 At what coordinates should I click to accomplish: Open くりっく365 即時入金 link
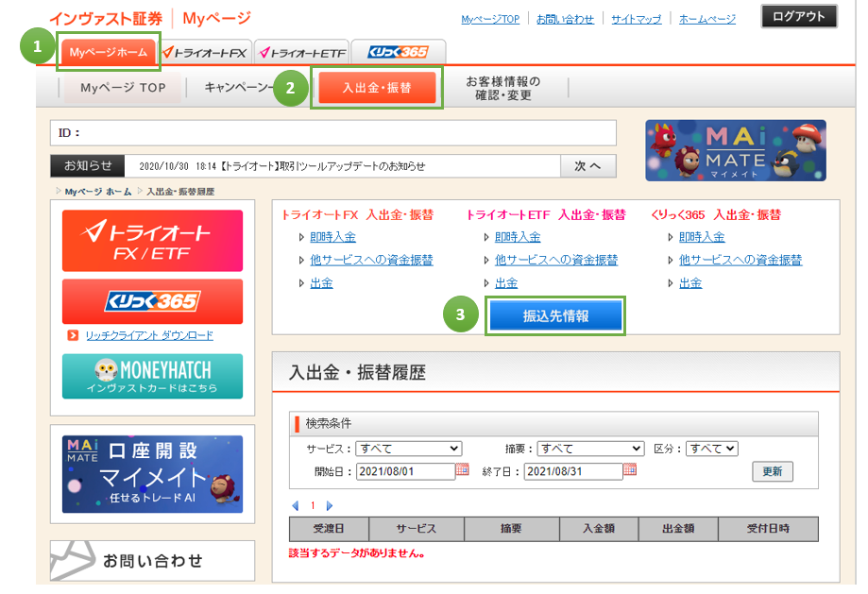pos(702,237)
